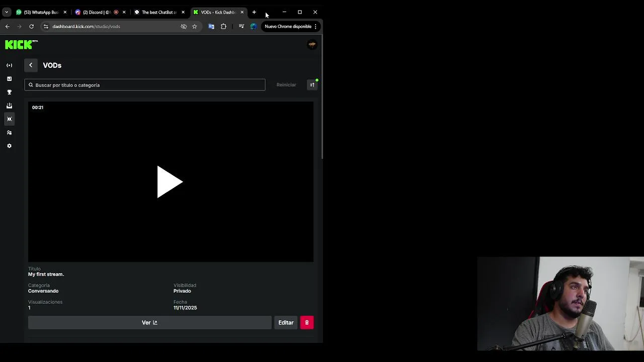Close 'The best ChatBot' tab

pyautogui.click(x=183, y=12)
